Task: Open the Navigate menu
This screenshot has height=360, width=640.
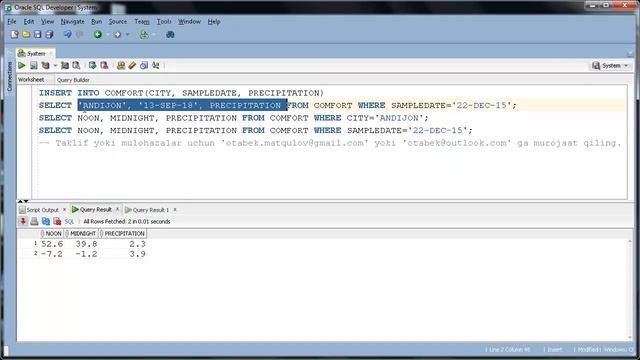Action: point(72,22)
